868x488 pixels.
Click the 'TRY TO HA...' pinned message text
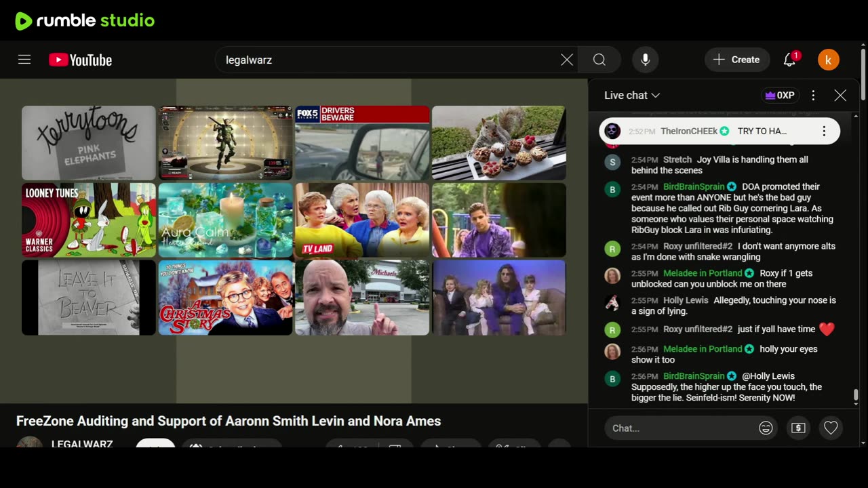762,131
